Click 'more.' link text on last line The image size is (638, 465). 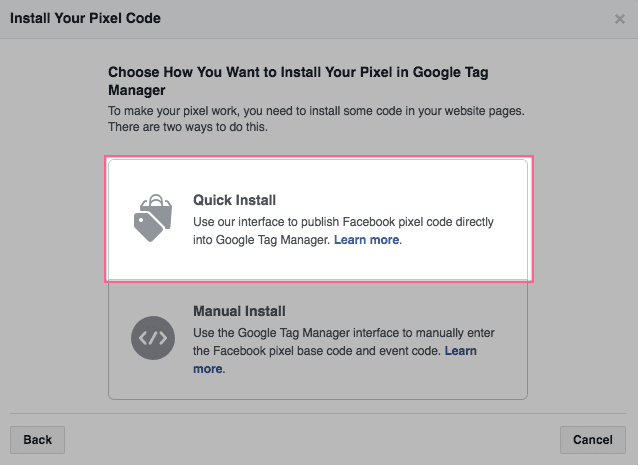209,369
